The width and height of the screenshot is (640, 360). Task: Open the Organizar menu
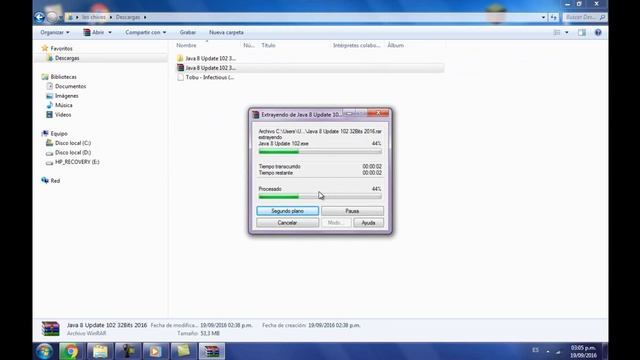pyautogui.click(x=55, y=32)
